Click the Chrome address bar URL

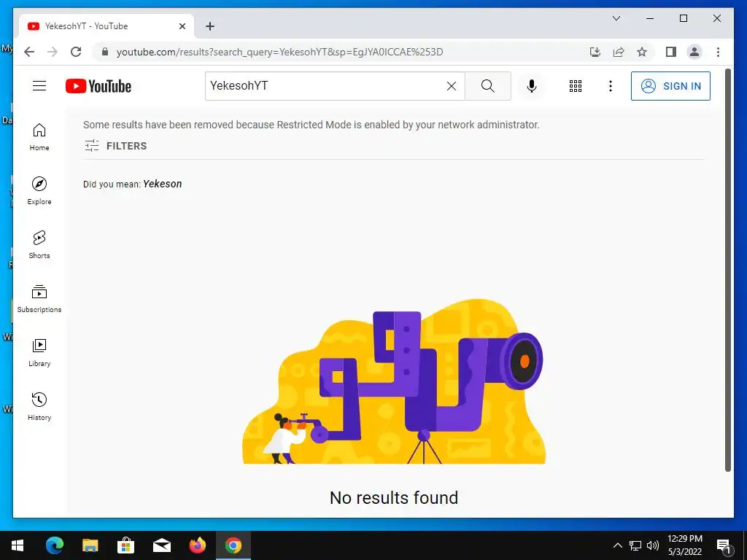(x=279, y=52)
